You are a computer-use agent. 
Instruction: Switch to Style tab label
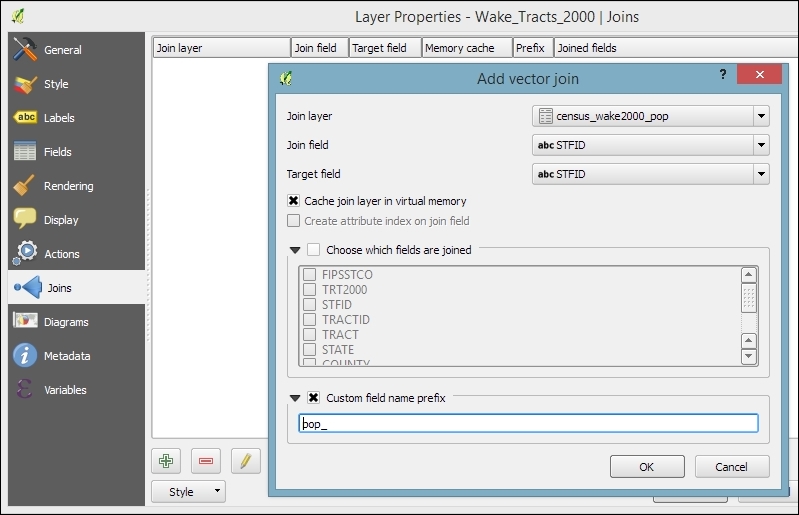[x=56, y=84]
